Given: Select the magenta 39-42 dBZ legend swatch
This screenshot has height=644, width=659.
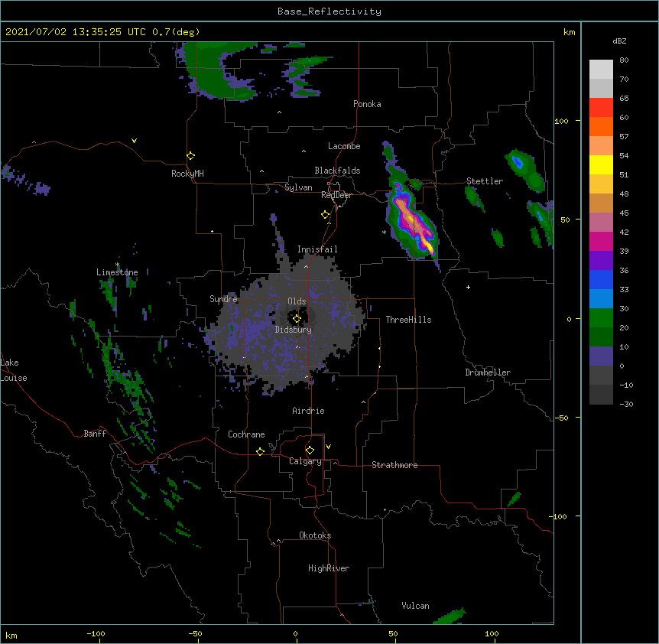Looking at the screenshot, I should [x=601, y=241].
